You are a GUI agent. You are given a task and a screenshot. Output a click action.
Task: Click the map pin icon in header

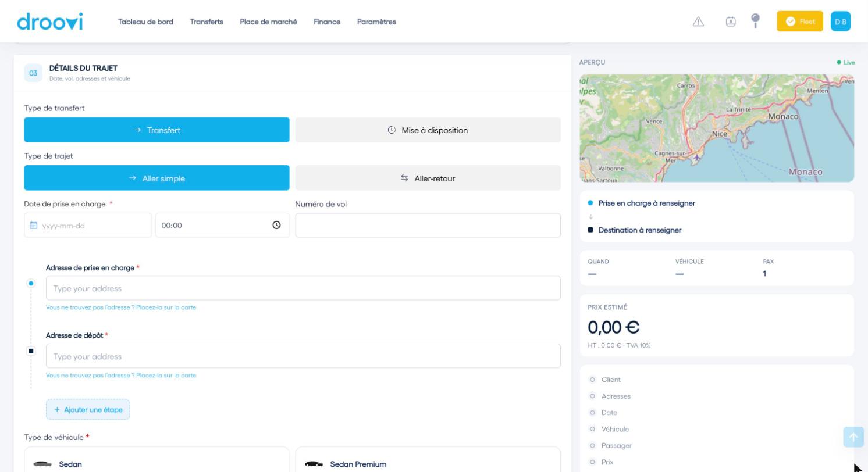755,21
